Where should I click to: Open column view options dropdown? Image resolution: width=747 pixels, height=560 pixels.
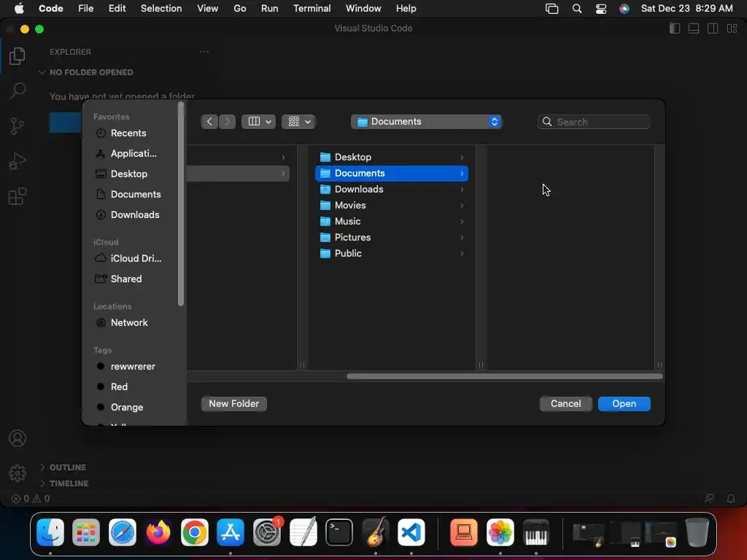[259, 122]
